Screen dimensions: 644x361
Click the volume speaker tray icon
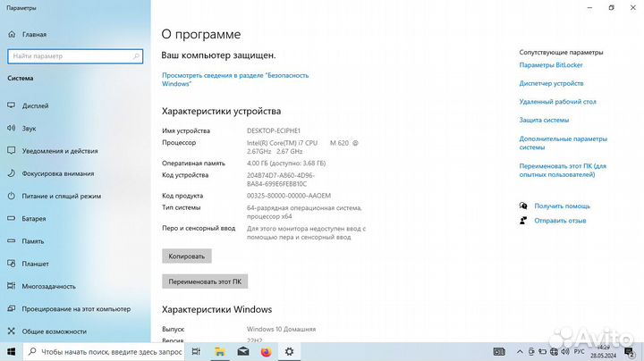point(565,351)
